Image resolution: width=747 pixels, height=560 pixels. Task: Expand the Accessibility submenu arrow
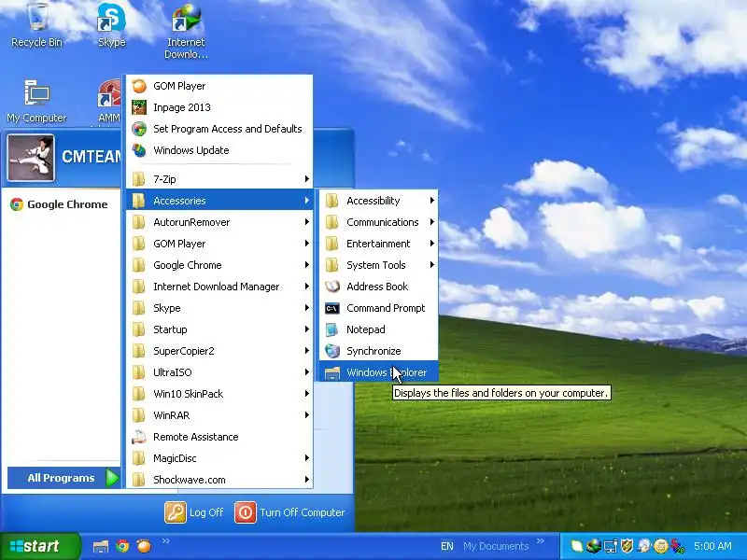[x=431, y=201]
